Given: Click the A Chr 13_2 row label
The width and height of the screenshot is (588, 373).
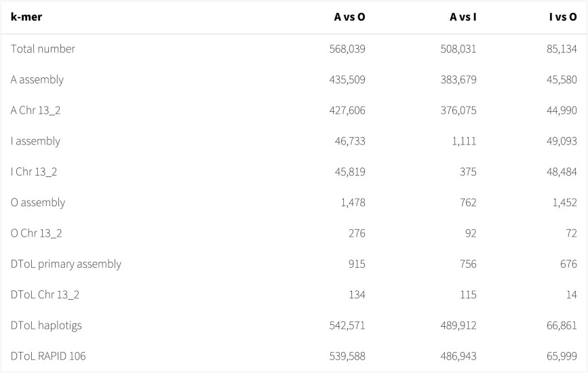Looking at the screenshot, I should coord(39,111).
